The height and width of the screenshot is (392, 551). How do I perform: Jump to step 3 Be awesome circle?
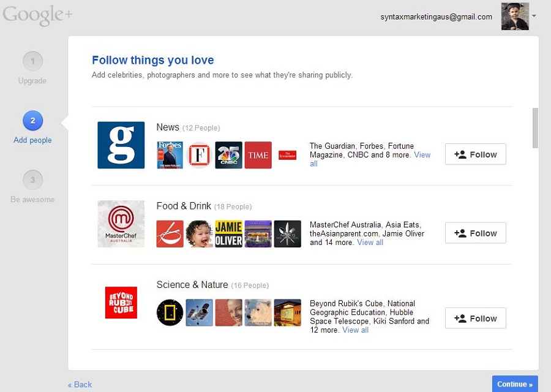32,180
